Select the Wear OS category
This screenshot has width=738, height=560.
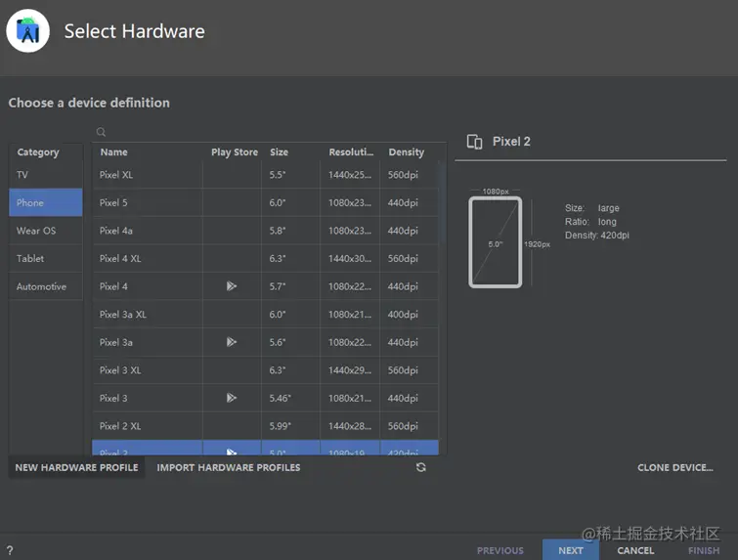(46, 231)
